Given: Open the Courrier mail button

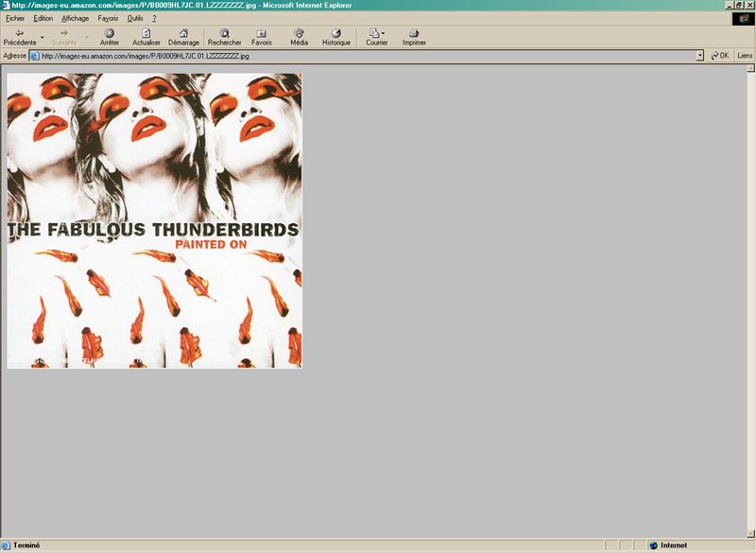Looking at the screenshot, I should point(376,38).
